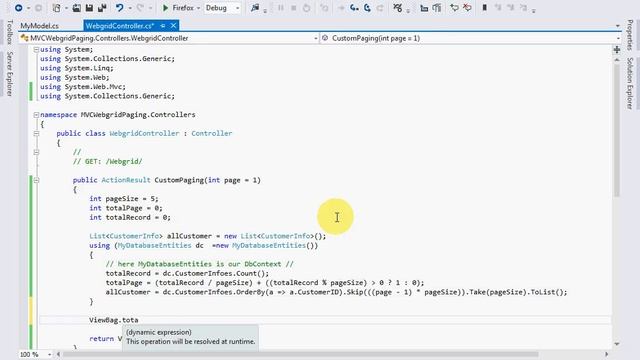Save the current file using floppy icon
The width and height of the screenshot is (640, 360).
89,8
